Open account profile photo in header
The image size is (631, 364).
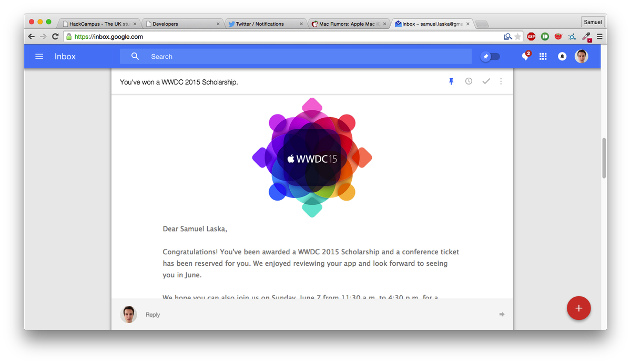[582, 56]
